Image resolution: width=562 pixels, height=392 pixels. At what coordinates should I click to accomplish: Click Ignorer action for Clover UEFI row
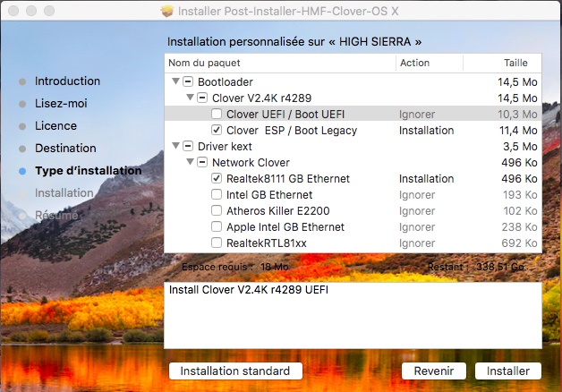pos(417,115)
